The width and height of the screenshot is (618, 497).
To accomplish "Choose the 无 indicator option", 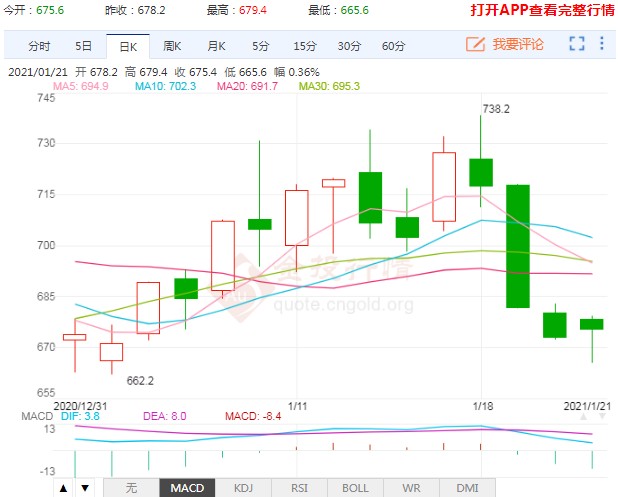I will coord(132,488).
